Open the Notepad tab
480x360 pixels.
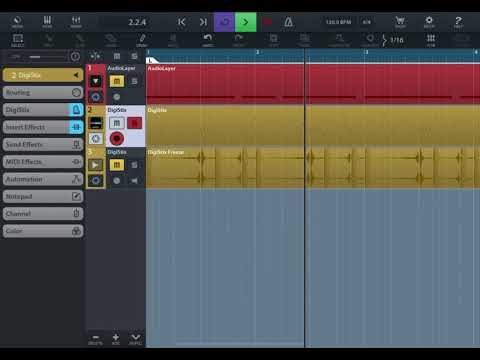pos(43,196)
